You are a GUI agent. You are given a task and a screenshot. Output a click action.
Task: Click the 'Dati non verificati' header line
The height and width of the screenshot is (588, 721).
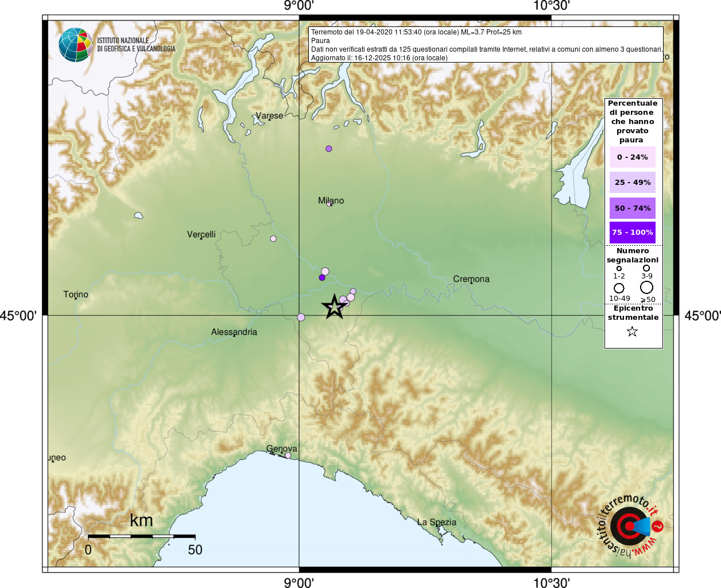(x=487, y=49)
